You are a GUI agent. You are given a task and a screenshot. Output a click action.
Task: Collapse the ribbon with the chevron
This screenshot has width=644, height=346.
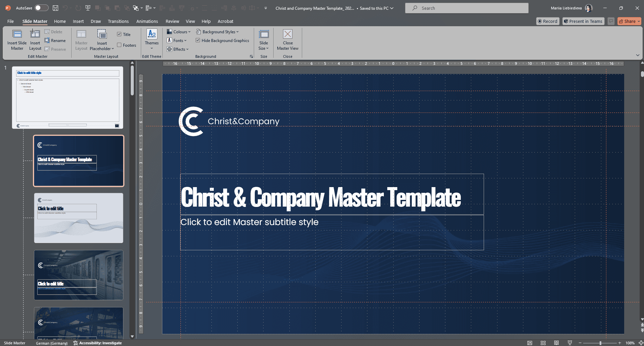(x=638, y=55)
